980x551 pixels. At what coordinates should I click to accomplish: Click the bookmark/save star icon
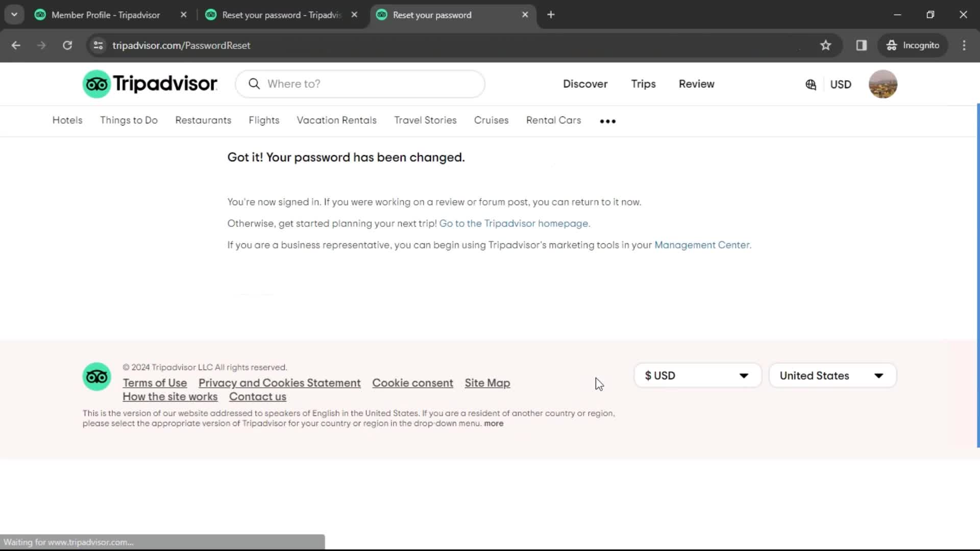click(x=825, y=45)
